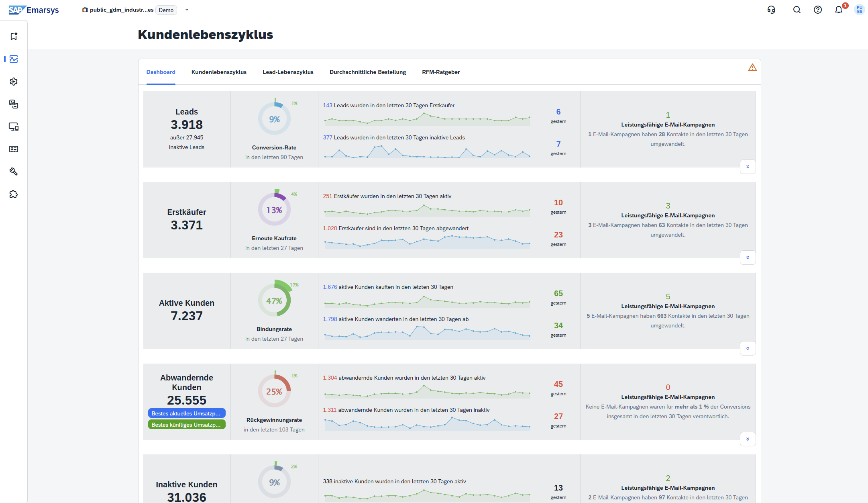868x503 pixels.
Task: Click Aktive Kunden campaign count 5
Action: point(668,296)
